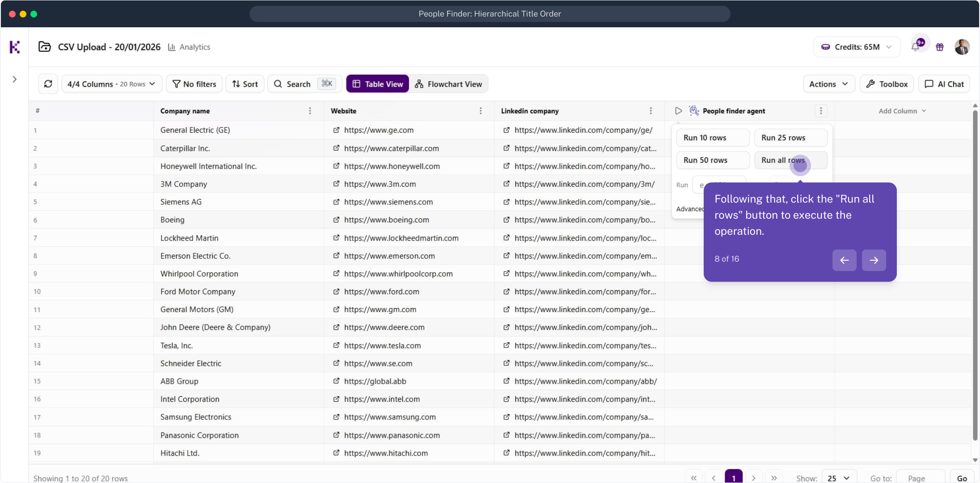Open notifications bell
Image resolution: width=980 pixels, height=483 pixels.
(916, 47)
